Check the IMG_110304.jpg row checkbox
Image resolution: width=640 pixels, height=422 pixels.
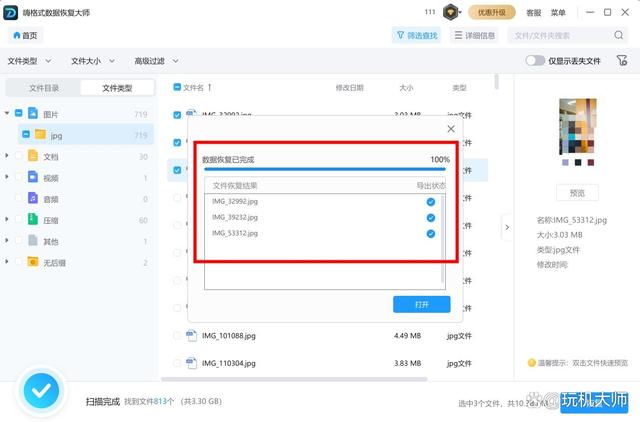[177, 363]
